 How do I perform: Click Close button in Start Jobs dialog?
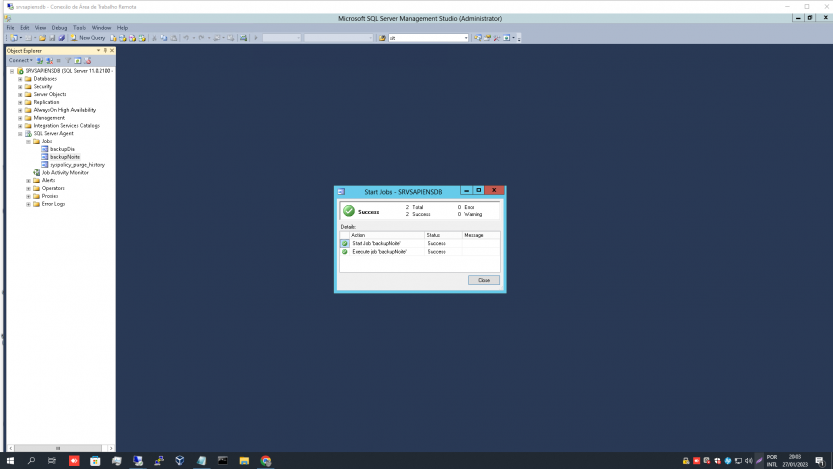(483, 280)
